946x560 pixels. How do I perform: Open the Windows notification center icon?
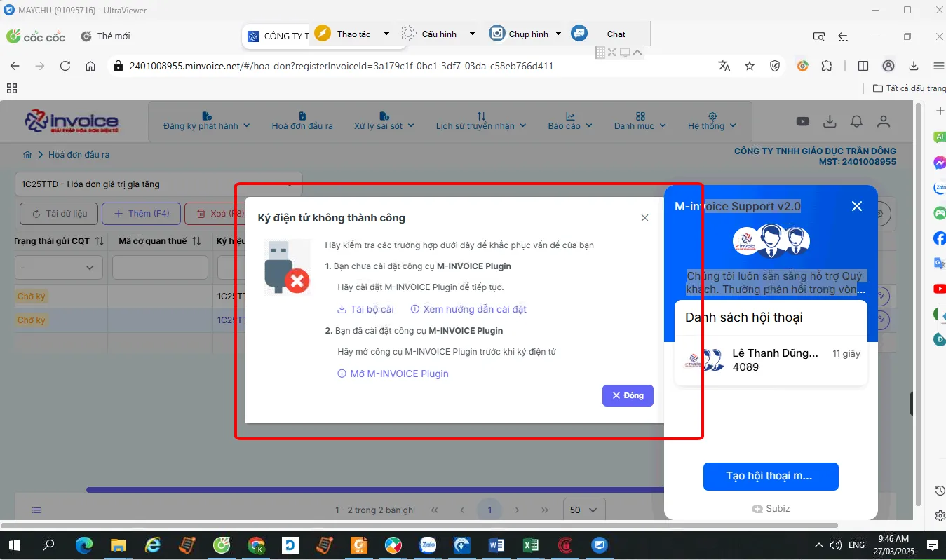933,545
